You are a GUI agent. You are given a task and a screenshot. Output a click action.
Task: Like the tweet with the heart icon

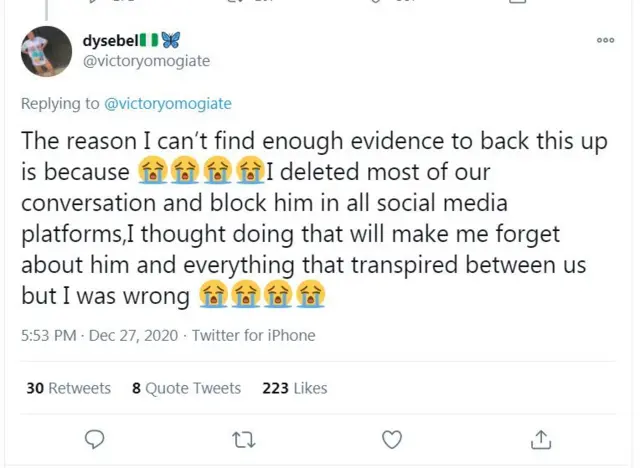(392, 438)
